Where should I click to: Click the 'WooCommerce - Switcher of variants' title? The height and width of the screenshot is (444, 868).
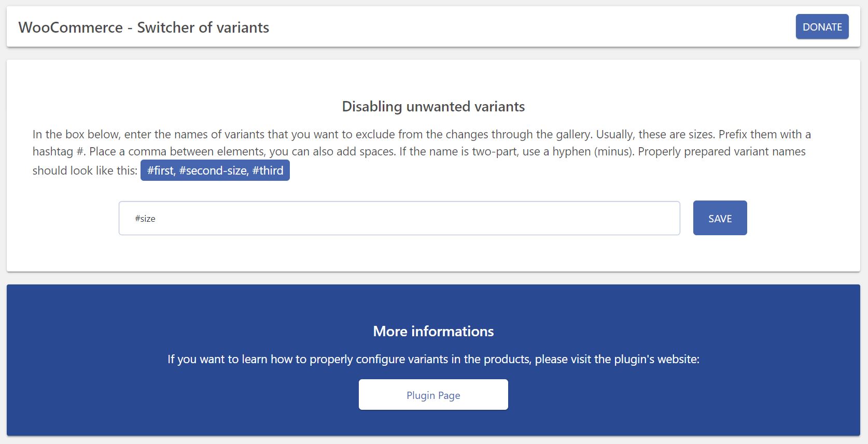(x=144, y=27)
